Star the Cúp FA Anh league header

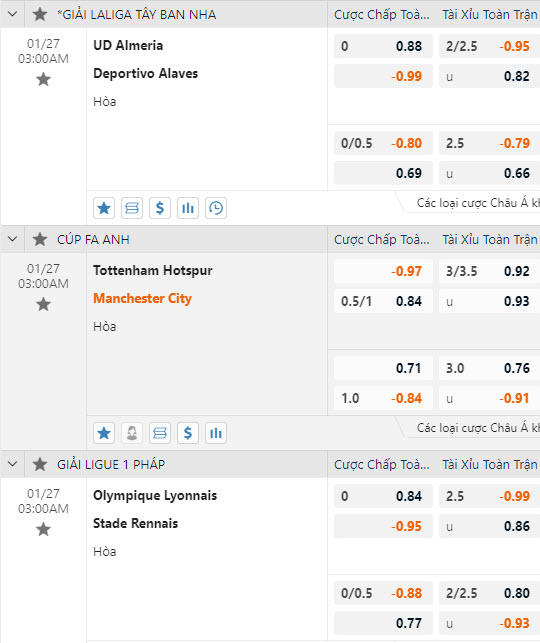pos(40,239)
